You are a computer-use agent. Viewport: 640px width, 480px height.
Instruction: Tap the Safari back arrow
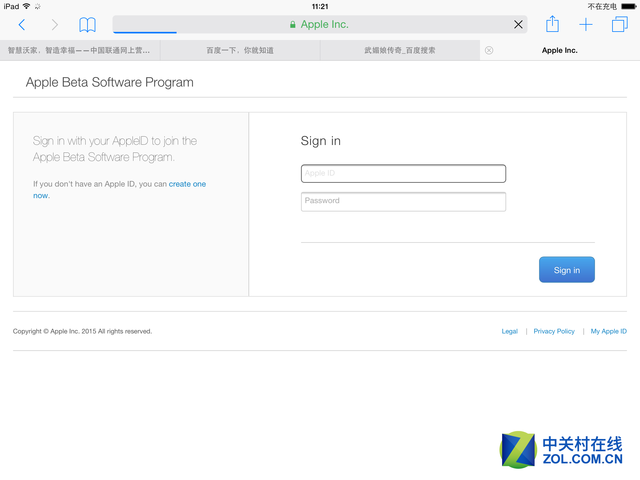coord(22,25)
